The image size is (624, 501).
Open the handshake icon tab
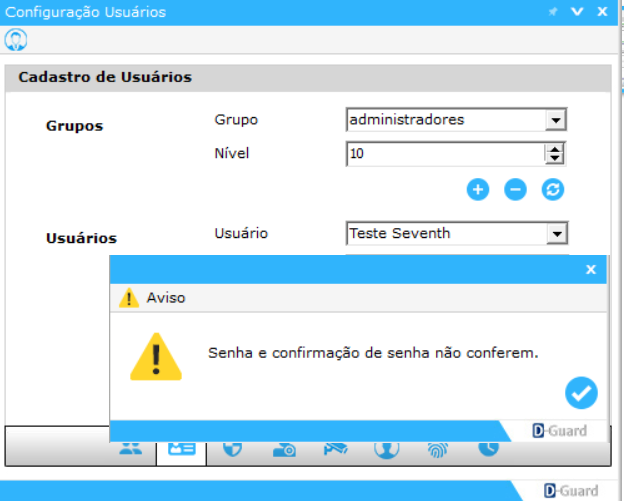(335, 449)
